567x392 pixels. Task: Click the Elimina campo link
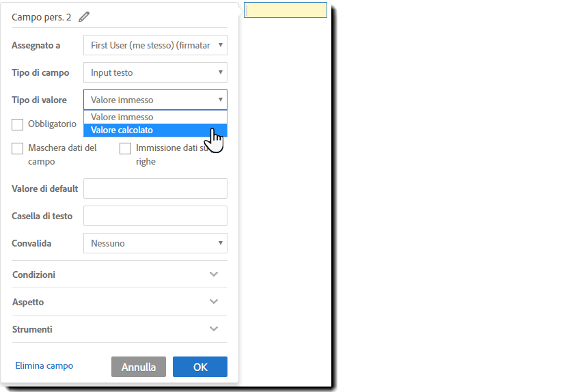[x=44, y=366]
